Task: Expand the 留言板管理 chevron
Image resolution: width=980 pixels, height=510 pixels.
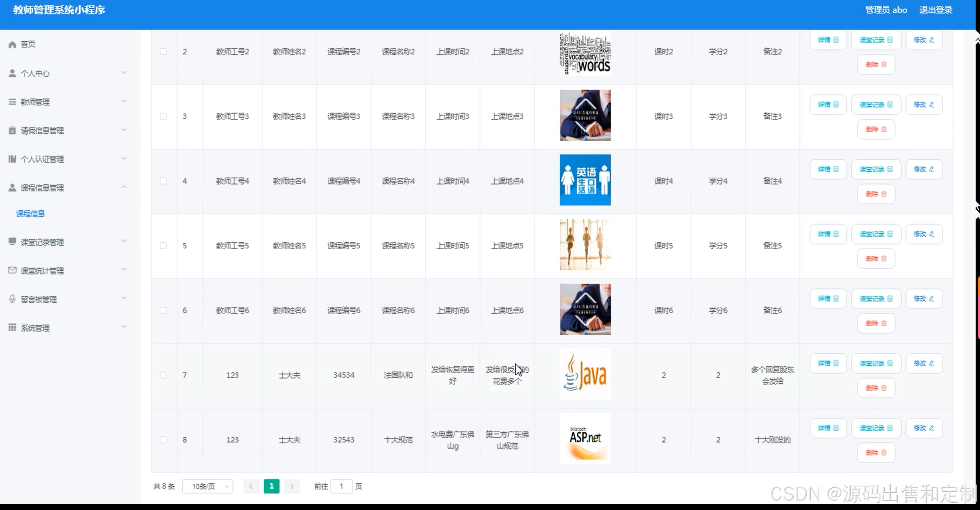Action: click(x=124, y=298)
